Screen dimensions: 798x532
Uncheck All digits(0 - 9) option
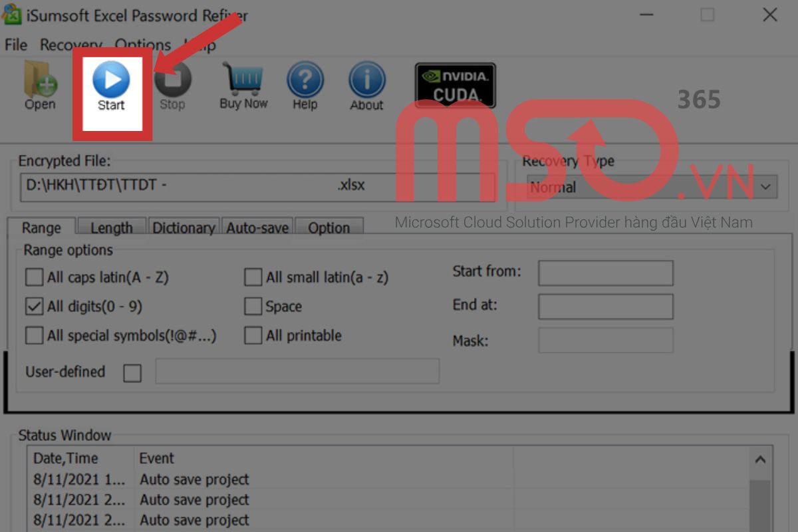pyautogui.click(x=34, y=306)
